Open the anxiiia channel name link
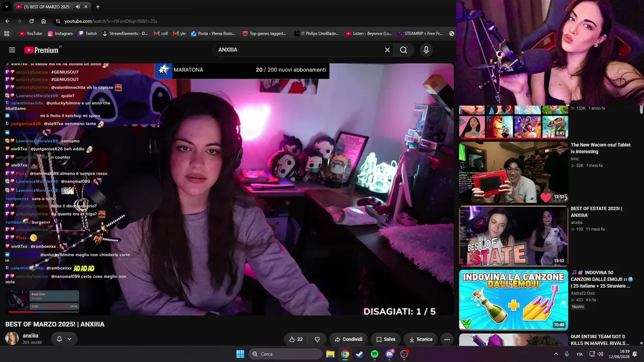This screenshot has height=362, width=644. pyautogui.click(x=31, y=336)
